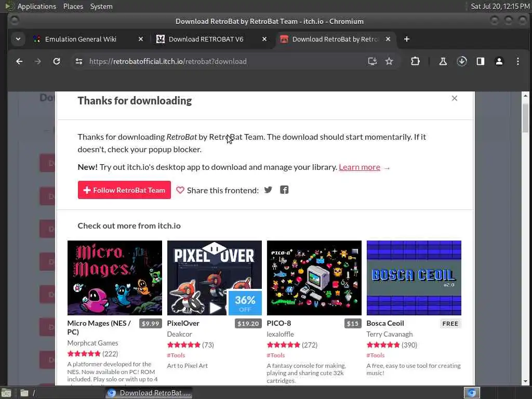Screen dimensions: 532x399
Task: Switch to Download RETROBAT V6 tab
Action: coord(206,39)
